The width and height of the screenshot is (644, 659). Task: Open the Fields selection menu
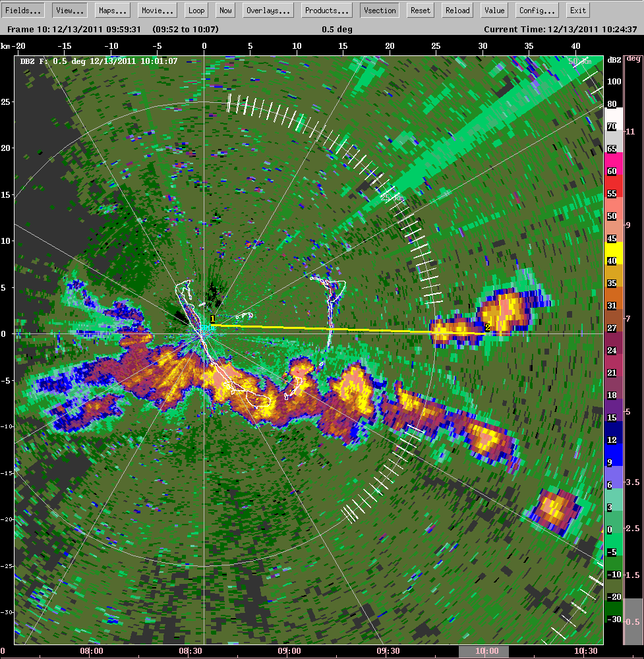(x=23, y=10)
